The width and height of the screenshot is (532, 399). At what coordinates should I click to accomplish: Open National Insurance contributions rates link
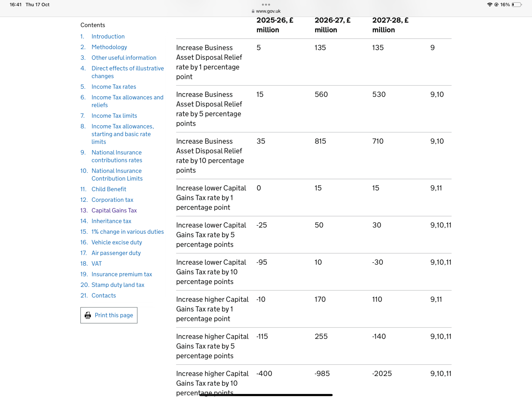pos(117,156)
